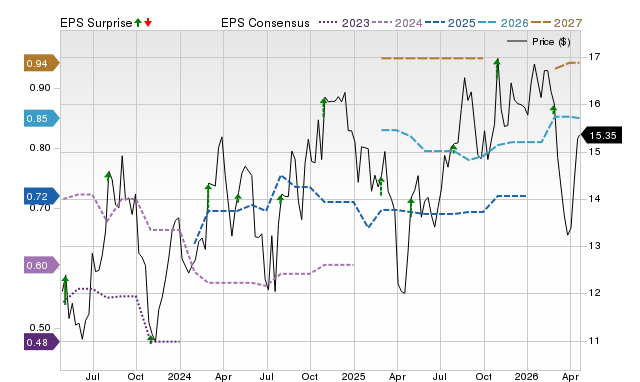Screen dimensions: 640x382
Task: Click the EPS Surprise legend label
Action: (x=96, y=23)
